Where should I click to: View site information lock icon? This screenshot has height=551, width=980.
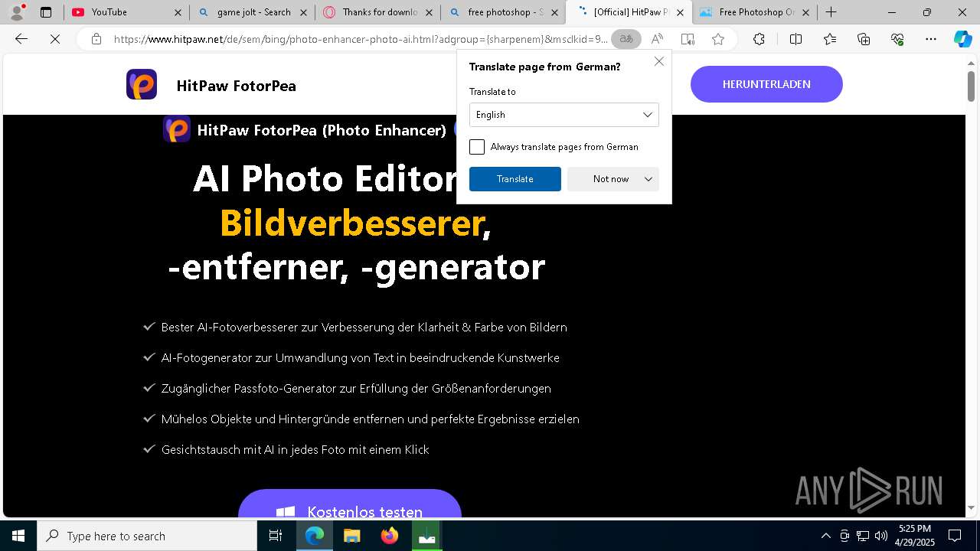[x=96, y=39]
